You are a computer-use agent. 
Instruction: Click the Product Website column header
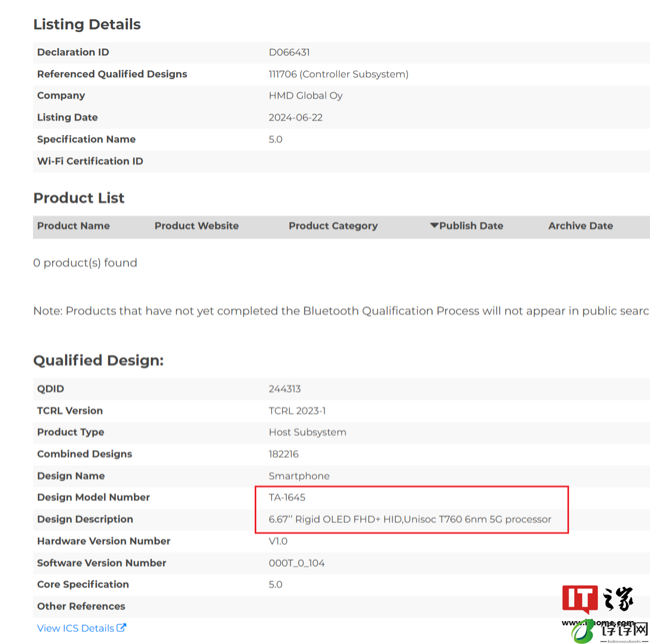[x=197, y=226]
